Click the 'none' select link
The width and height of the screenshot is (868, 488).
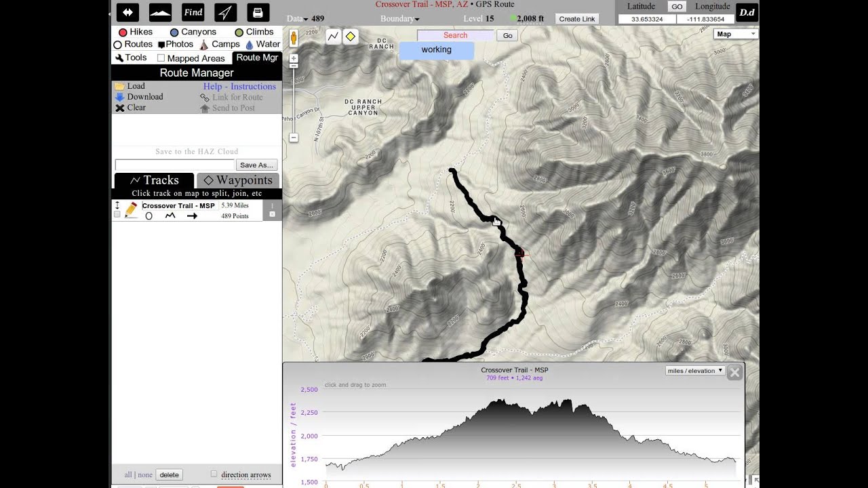tap(145, 474)
